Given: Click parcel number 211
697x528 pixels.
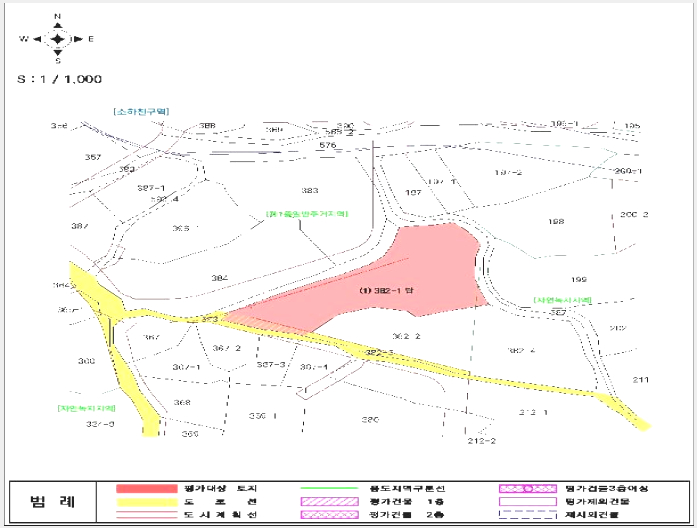Looking at the screenshot, I should click(641, 380).
